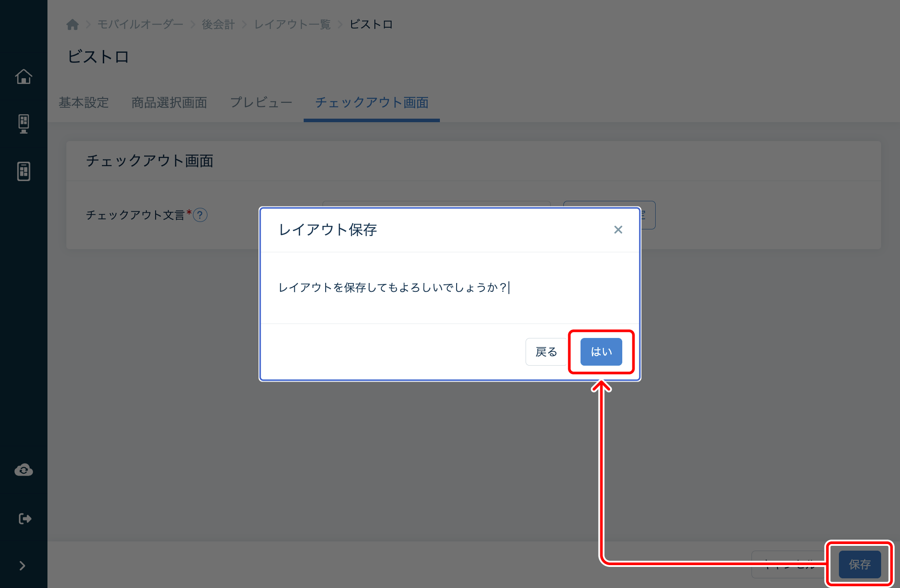Image resolution: width=900 pixels, height=588 pixels.
Task: Click the cloud sync icon
Action: pyautogui.click(x=24, y=470)
